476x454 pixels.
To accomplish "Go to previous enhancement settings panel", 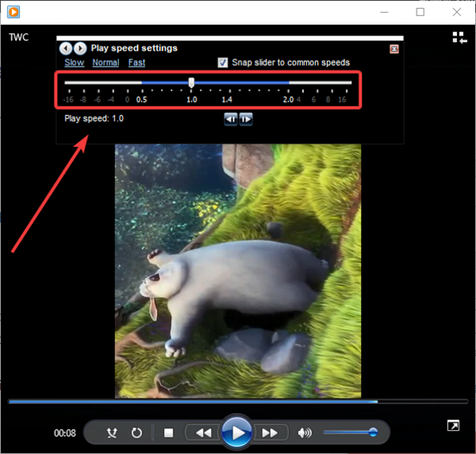I will click(66, 48).
